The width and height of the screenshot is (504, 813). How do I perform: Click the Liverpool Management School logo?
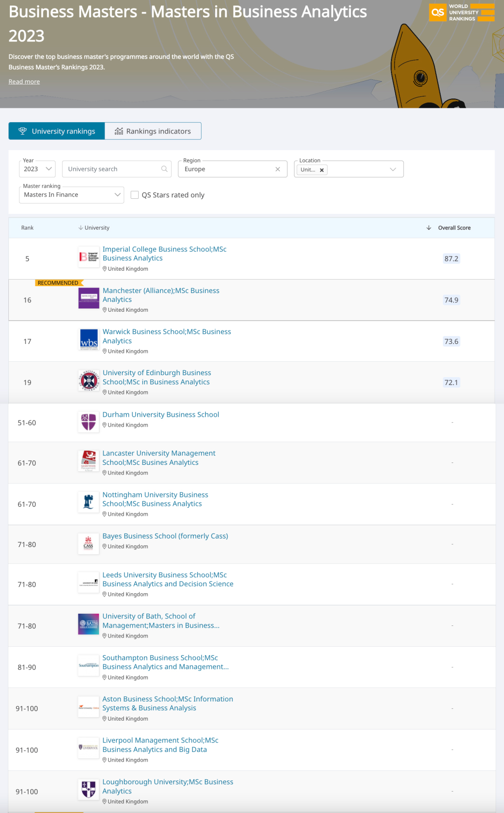click(x=89, y=748)
